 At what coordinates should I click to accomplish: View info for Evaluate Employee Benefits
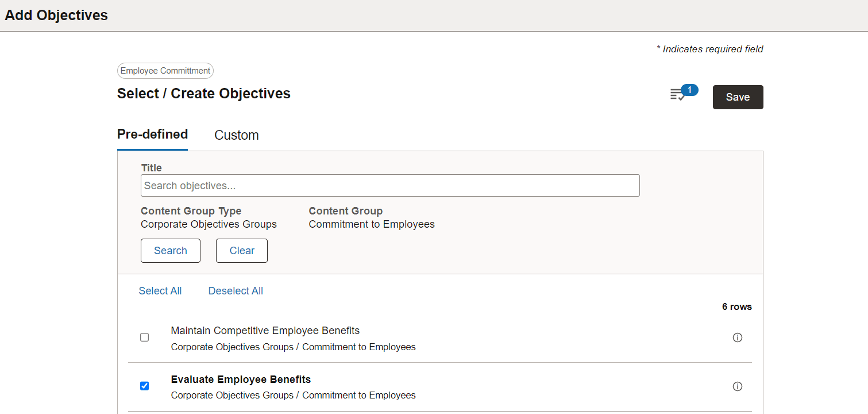click(x=738, y=386)
